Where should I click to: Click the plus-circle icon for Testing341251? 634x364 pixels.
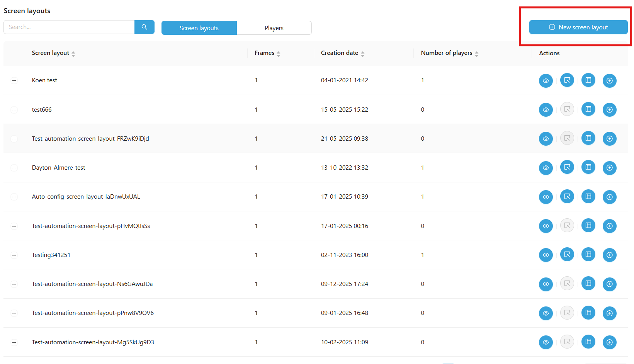click(x=609, y=255)
